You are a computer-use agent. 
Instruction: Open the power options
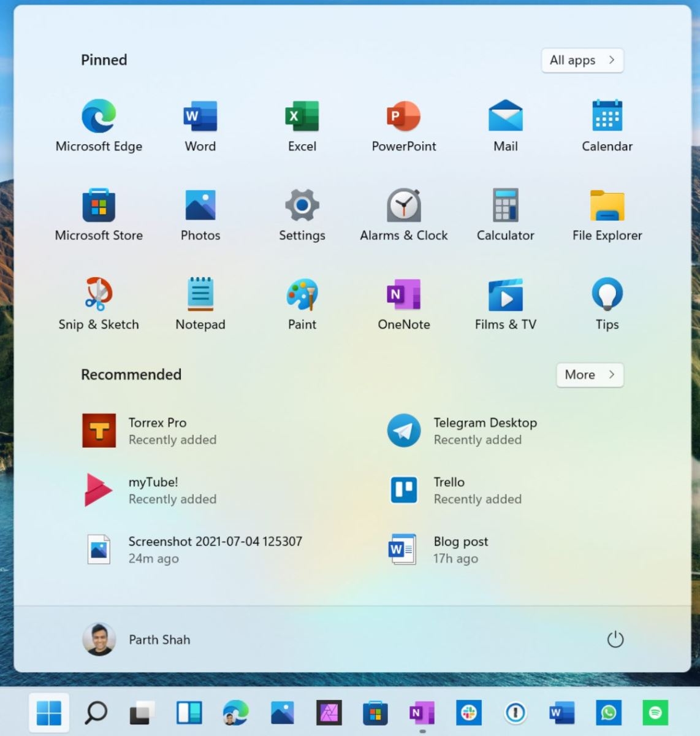tap(615, 639)
